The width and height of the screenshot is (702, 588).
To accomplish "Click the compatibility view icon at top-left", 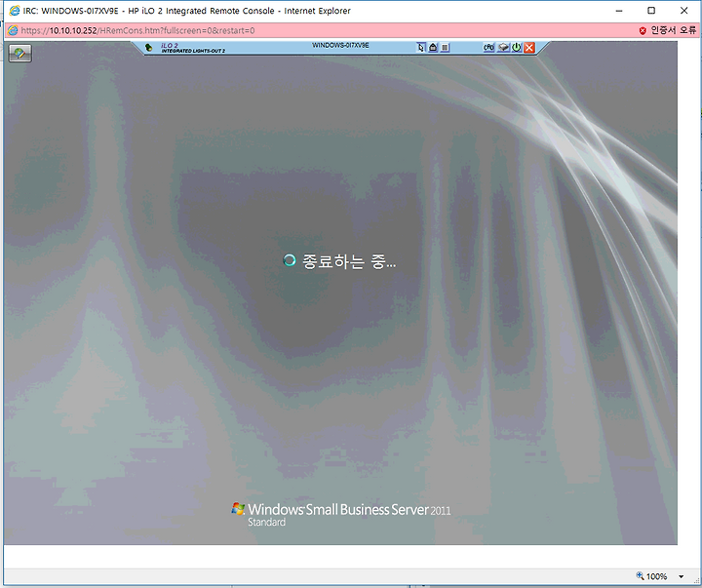I will pos(20,54).
